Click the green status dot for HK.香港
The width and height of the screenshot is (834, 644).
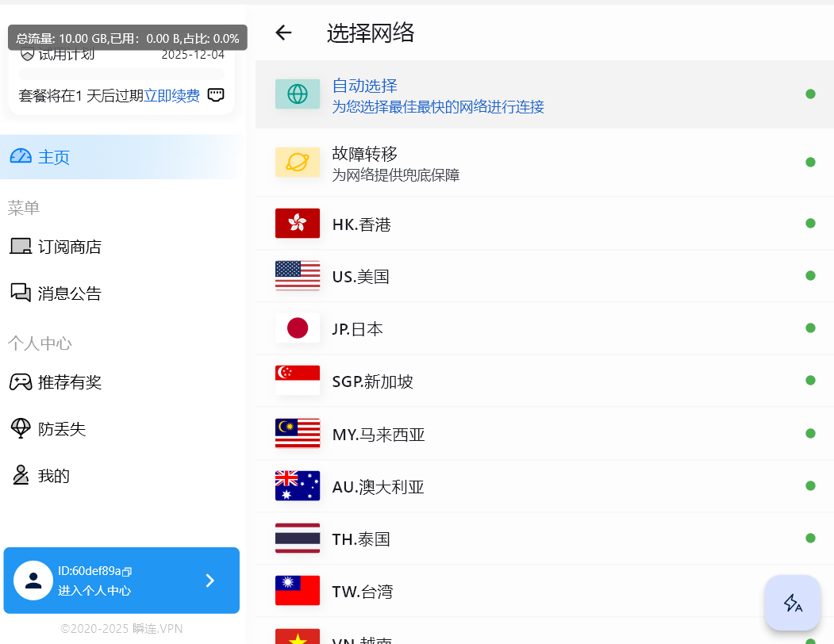(810, 224)
